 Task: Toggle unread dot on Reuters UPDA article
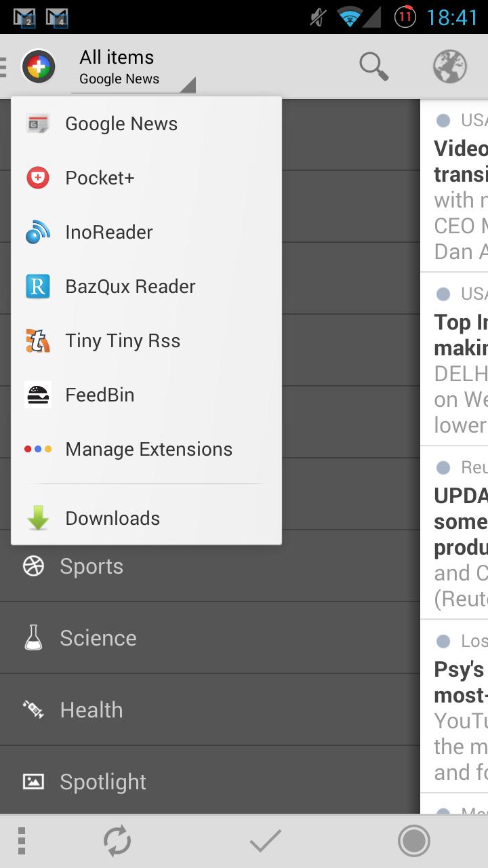click(x=443, y=468)
